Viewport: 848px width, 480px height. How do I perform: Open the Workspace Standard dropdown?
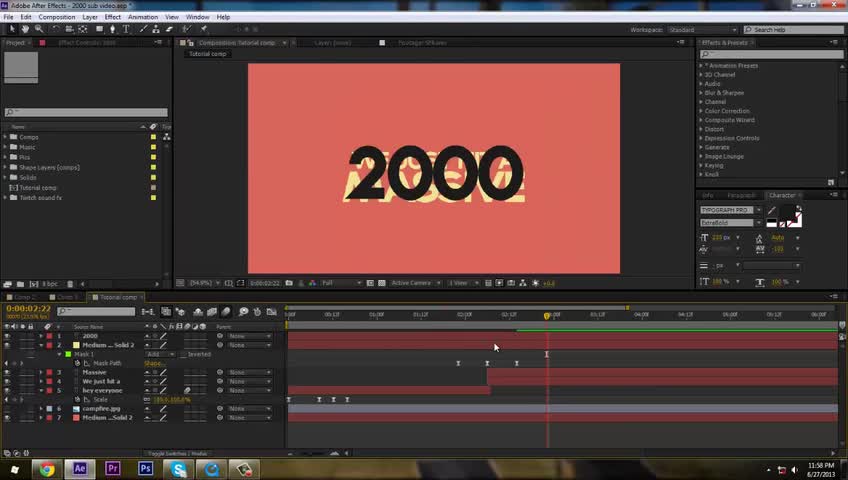click(x=703, y=30)
